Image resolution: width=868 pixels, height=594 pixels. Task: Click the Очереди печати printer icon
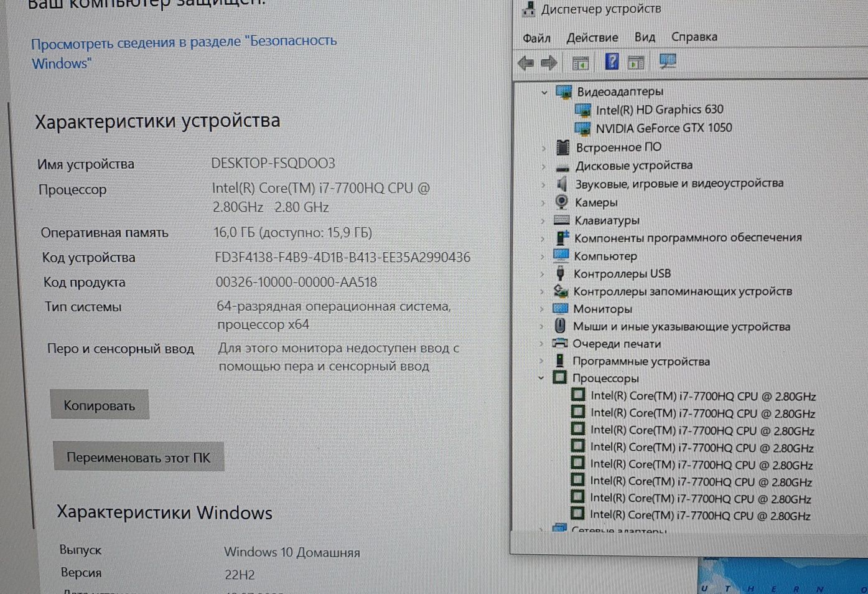[x=560, y=343]
